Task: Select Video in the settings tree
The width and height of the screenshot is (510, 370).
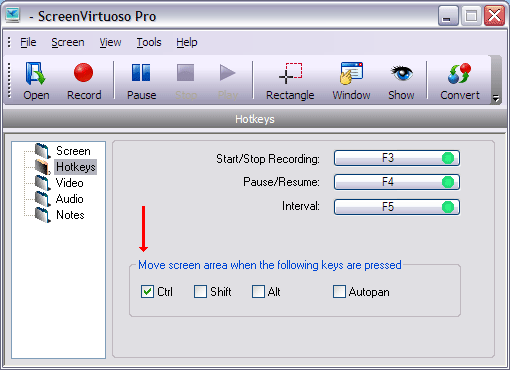Action: pyautogui.click(x=69, y=183)
